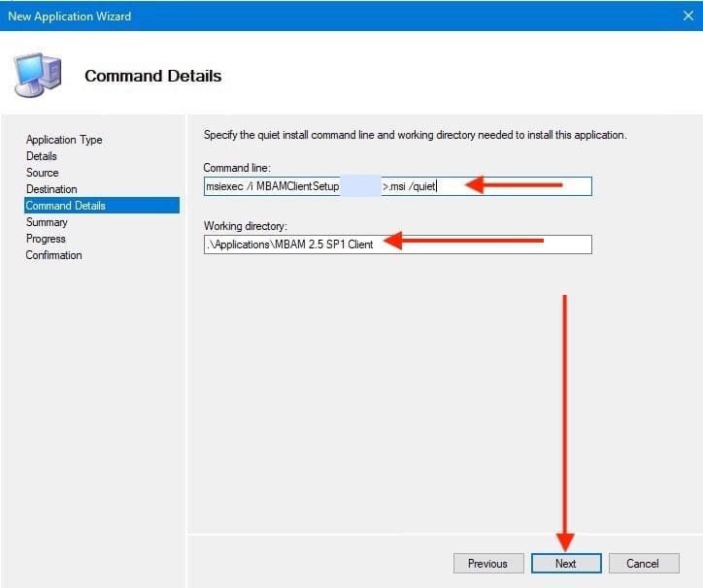Go to the Details step in sidebar

coord(42,156)
